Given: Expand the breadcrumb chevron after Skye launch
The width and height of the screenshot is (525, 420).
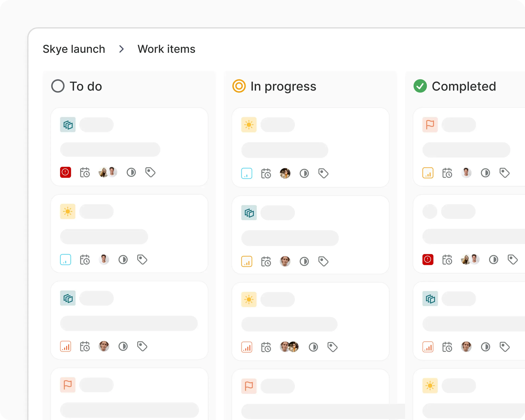Looking at the screenshot, I should pyautogui.click(x=122, y=49).
